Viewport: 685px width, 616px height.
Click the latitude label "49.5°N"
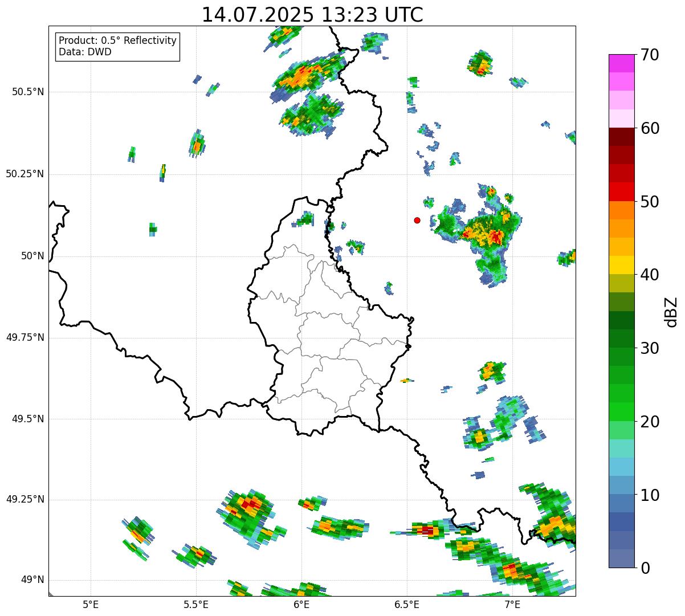pyautogui.click(x=27, y=419)
